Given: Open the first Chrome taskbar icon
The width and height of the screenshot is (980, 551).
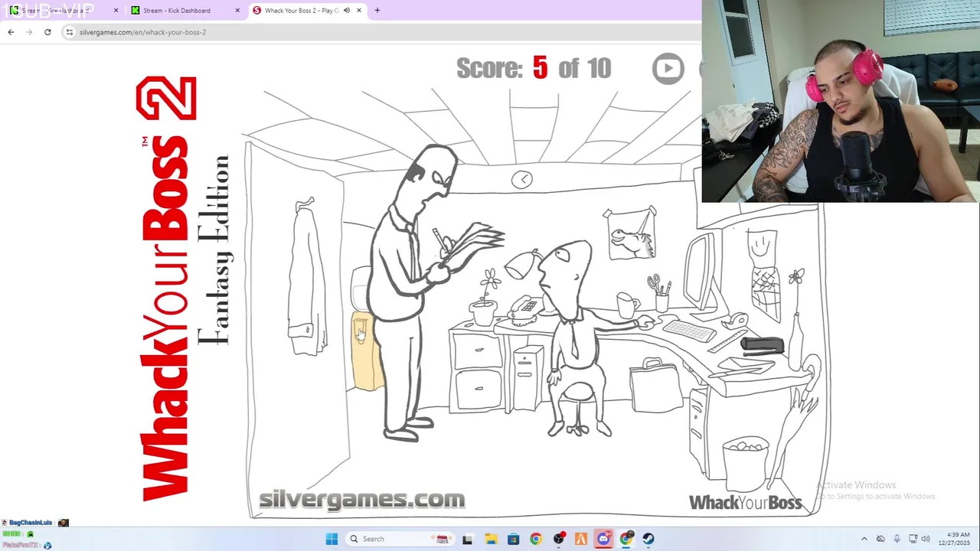Looking at the screenshot, I should click(x=536, y=539).
